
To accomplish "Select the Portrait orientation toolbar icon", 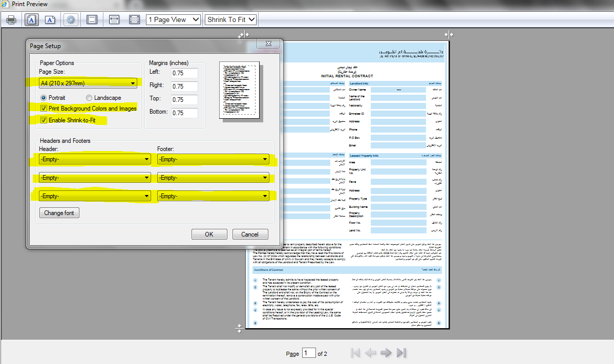I will tap(31, 19).
